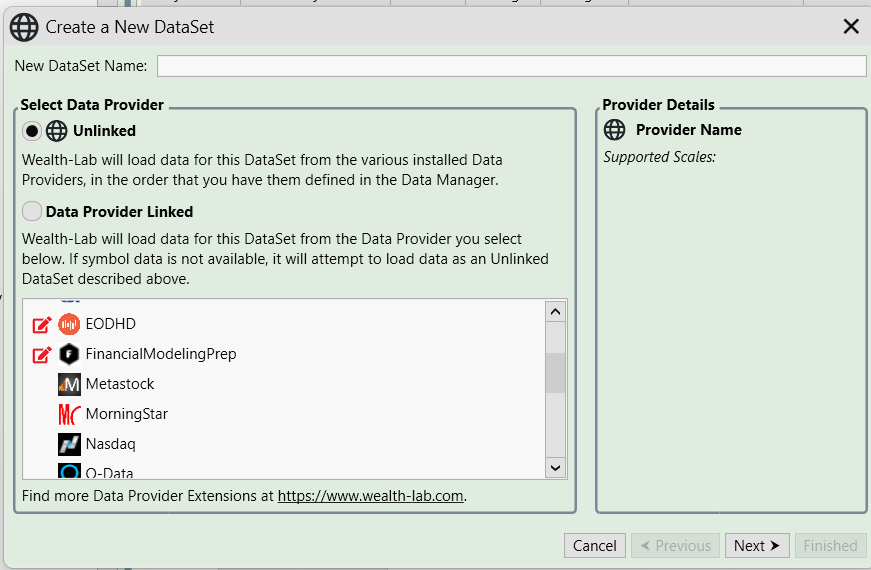Image resolution: width=871 pixels, height=570 pixels.
Task: Click the Next button
Action: pyautogui.click(x=757, y=546)
